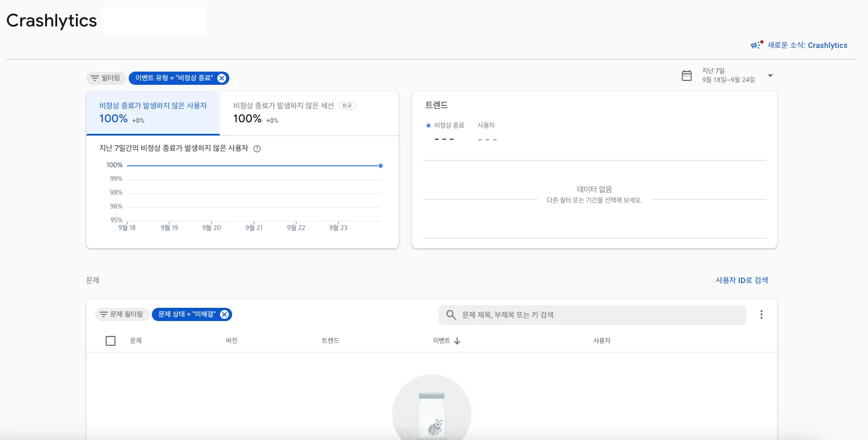Click the magnifier search icon

tap(451, 315)
